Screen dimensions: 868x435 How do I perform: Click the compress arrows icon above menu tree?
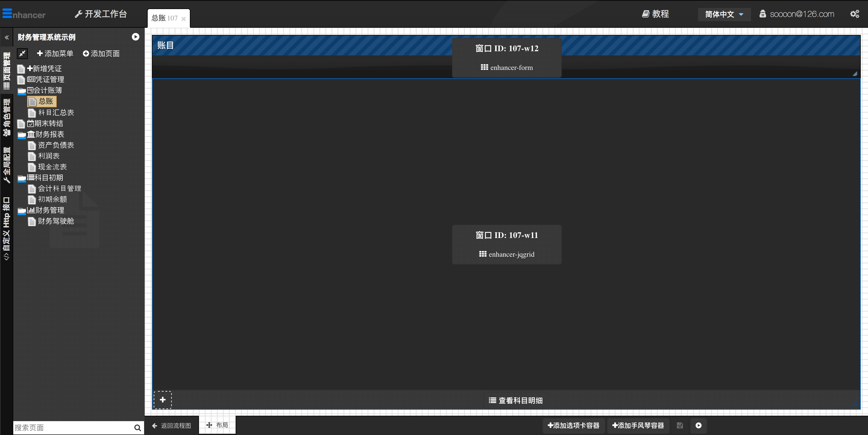(22, 54)
